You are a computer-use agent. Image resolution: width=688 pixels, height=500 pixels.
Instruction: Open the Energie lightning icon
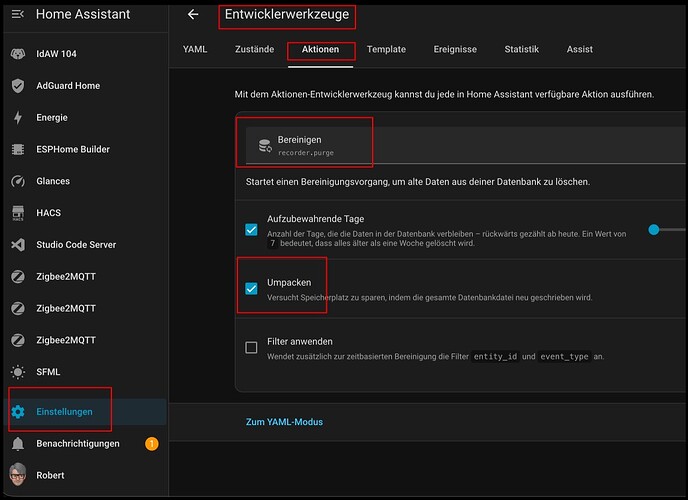[18, 118]
